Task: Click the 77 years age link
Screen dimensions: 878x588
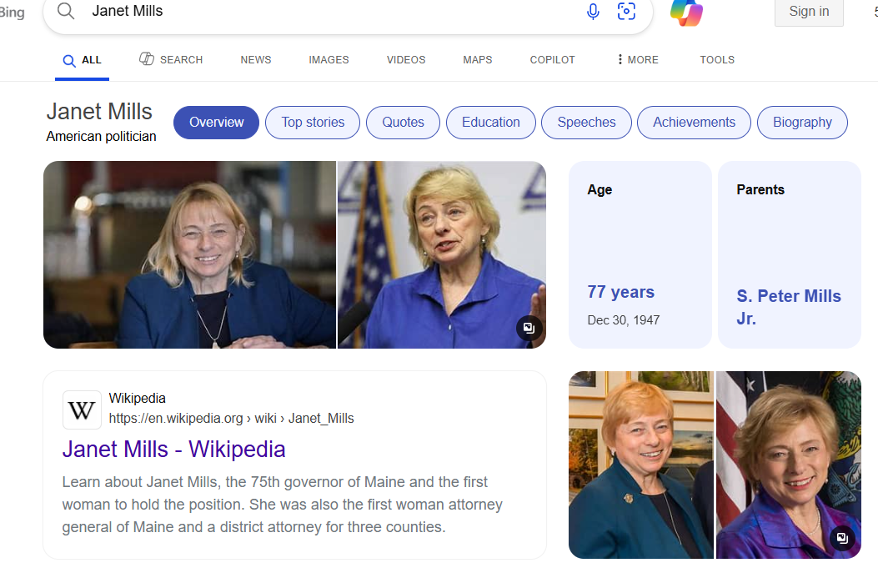Action: pyautogui.click(x=620, y=292)
